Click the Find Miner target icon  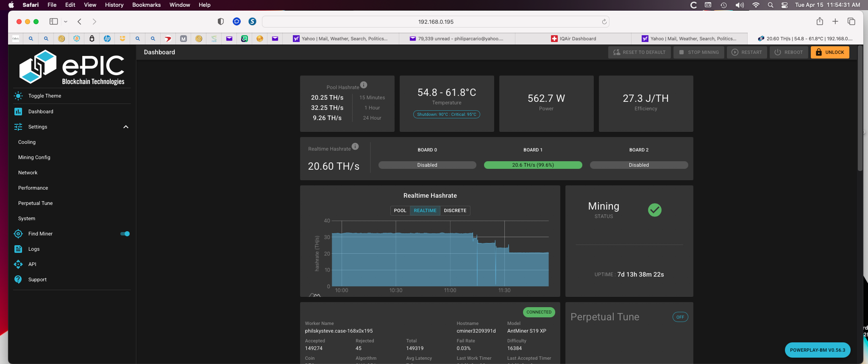click(x=18, y=234)
